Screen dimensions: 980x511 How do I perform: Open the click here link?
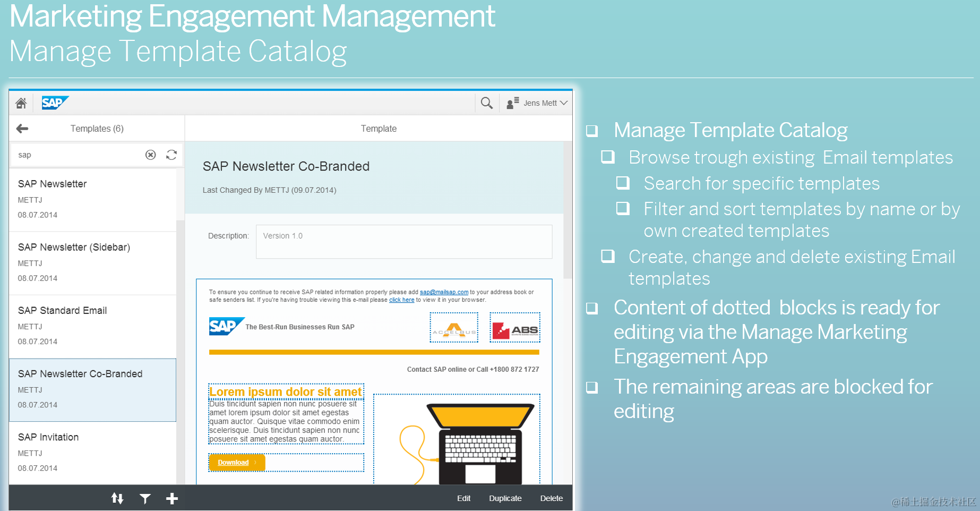coord(401,300)
